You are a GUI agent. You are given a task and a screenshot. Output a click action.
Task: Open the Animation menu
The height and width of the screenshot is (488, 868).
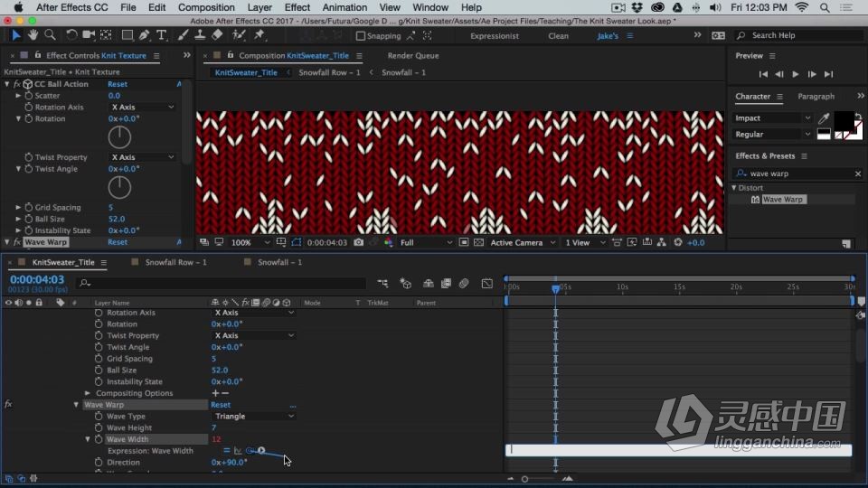344,8
